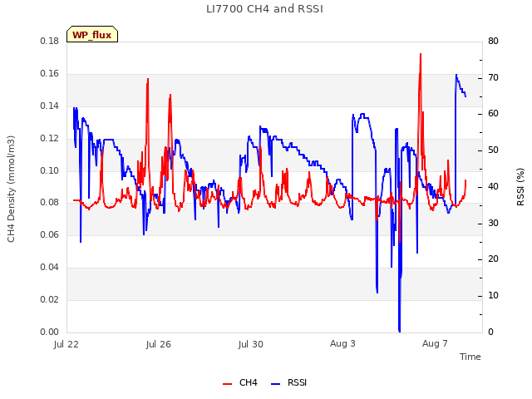The image size is (532, 399).
Task: Click the 0.02 left axis value
Action: click(x=50, y=299)
